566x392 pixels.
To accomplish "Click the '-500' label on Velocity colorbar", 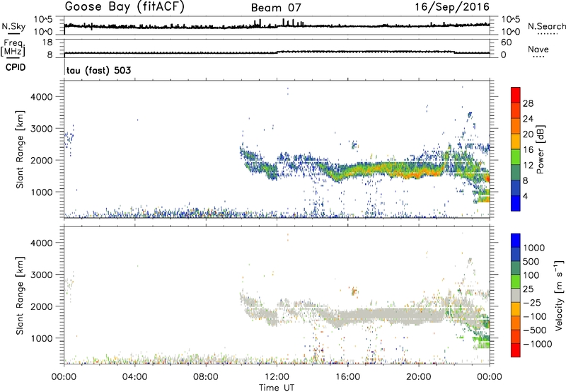I will tap(534, 330).
